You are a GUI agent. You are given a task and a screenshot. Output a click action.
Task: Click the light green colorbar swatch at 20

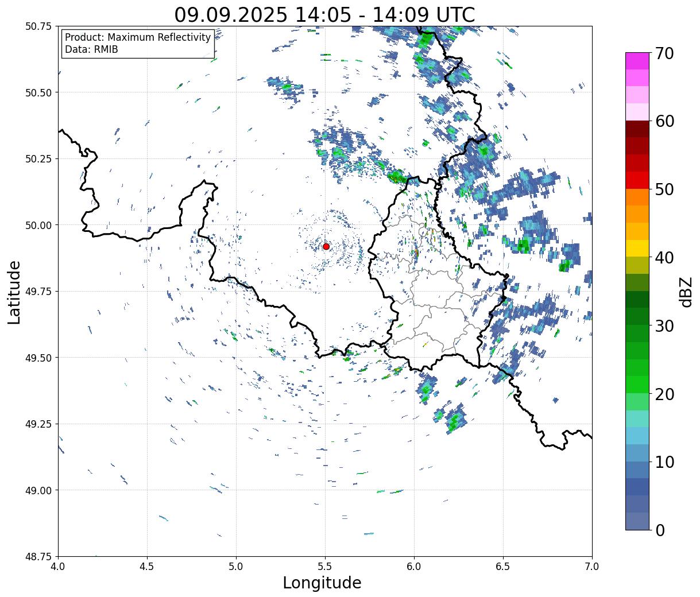tap(637, 401)
